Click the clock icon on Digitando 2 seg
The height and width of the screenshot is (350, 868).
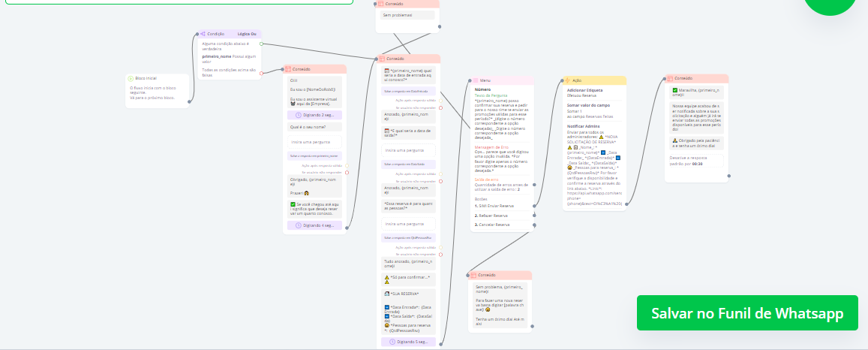click(298, 115)
